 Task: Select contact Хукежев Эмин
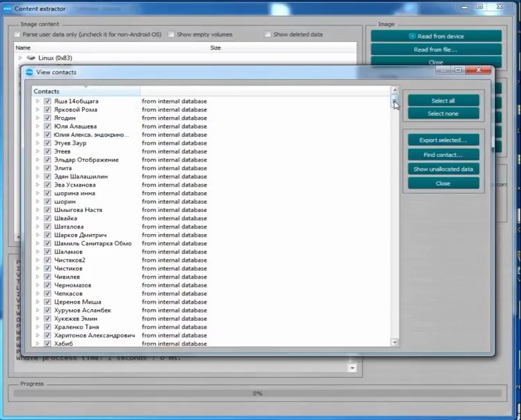(76, 318)
